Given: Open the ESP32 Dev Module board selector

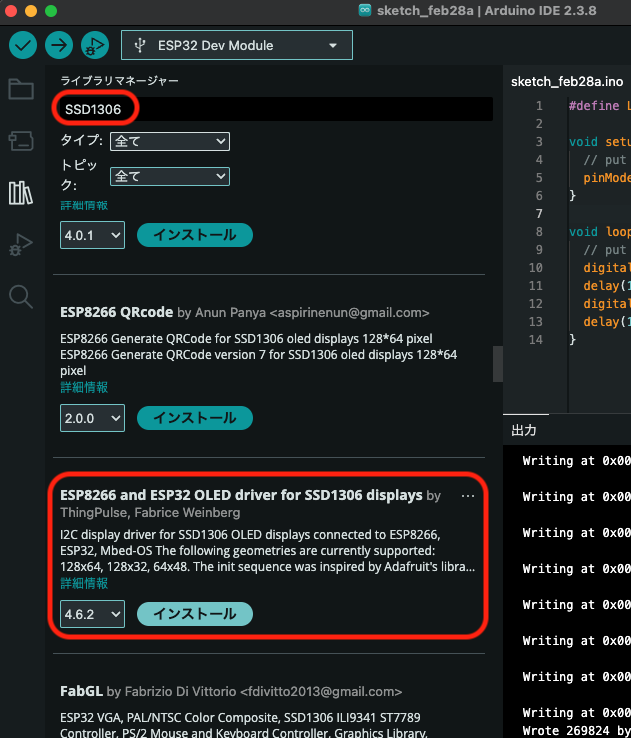Looking at the screenshot, I should [237, 45].
